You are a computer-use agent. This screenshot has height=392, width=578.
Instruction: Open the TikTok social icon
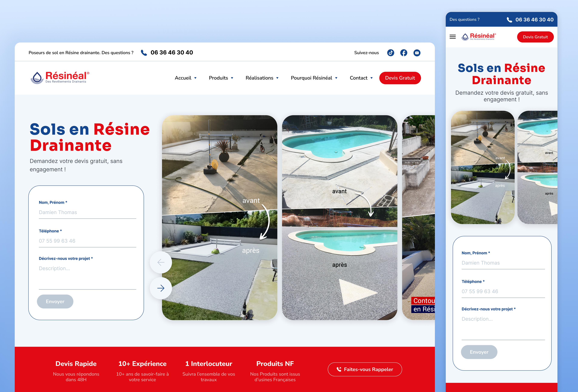click(390, 53)
